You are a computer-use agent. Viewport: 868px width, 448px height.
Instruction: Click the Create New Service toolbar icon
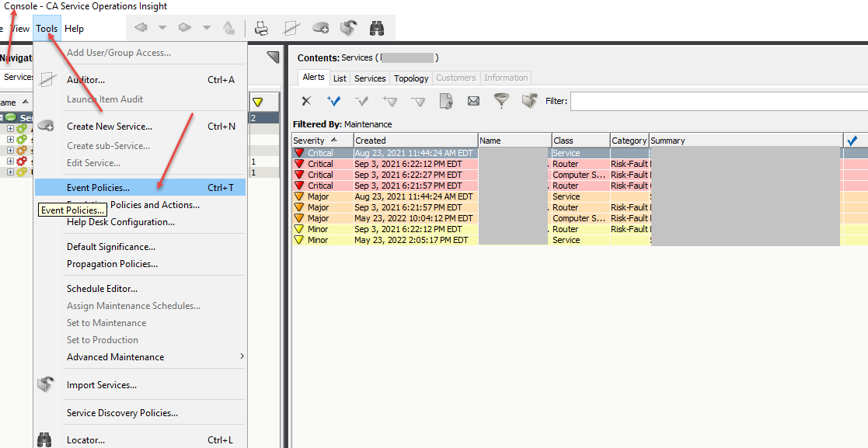pos(320,28)
